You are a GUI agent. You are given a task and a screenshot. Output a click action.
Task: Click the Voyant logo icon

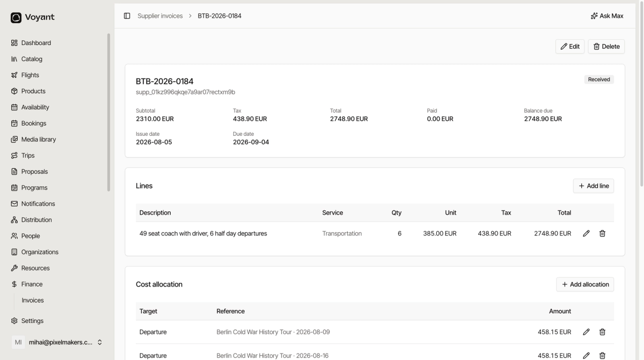coord(16,18)
